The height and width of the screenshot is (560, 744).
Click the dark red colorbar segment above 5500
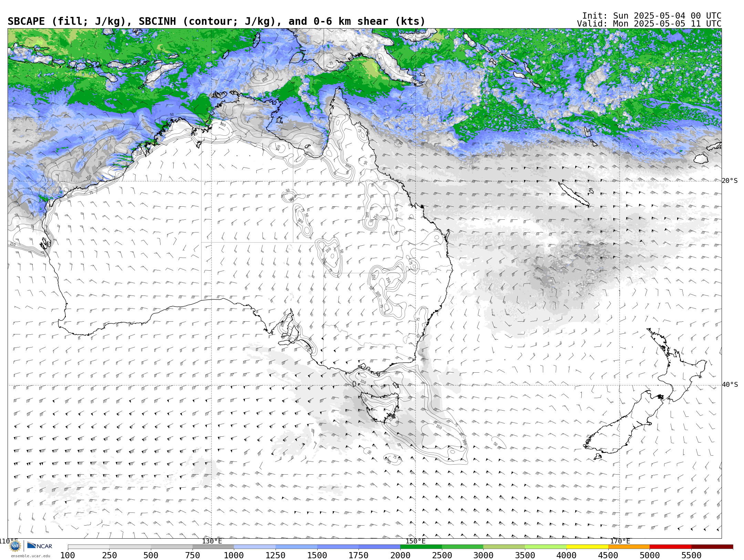point(712,547)
